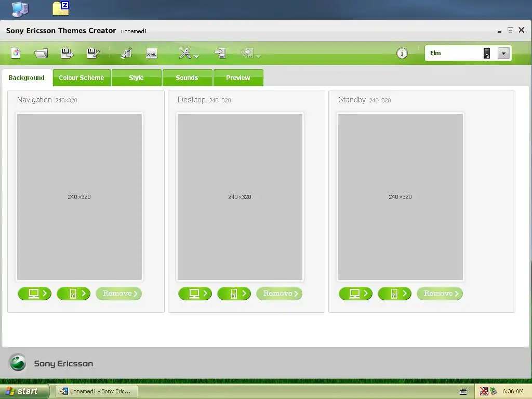Screen dimensions: 532x399
Task: Browse computer for Navigation background image
Action: pyautogui.click(x=35, y=294)
